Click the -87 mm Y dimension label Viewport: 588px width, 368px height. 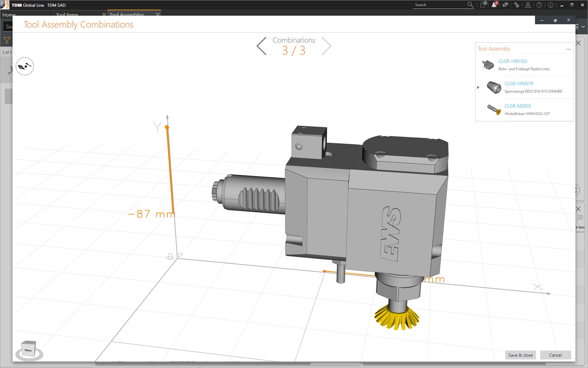[151, 214]
